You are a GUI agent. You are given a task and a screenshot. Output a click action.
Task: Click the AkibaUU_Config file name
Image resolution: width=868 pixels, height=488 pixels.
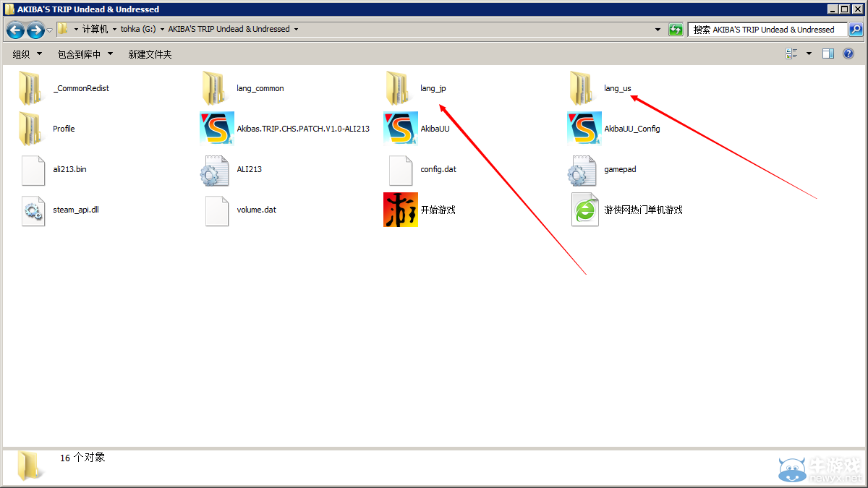(x=632, y=129)
